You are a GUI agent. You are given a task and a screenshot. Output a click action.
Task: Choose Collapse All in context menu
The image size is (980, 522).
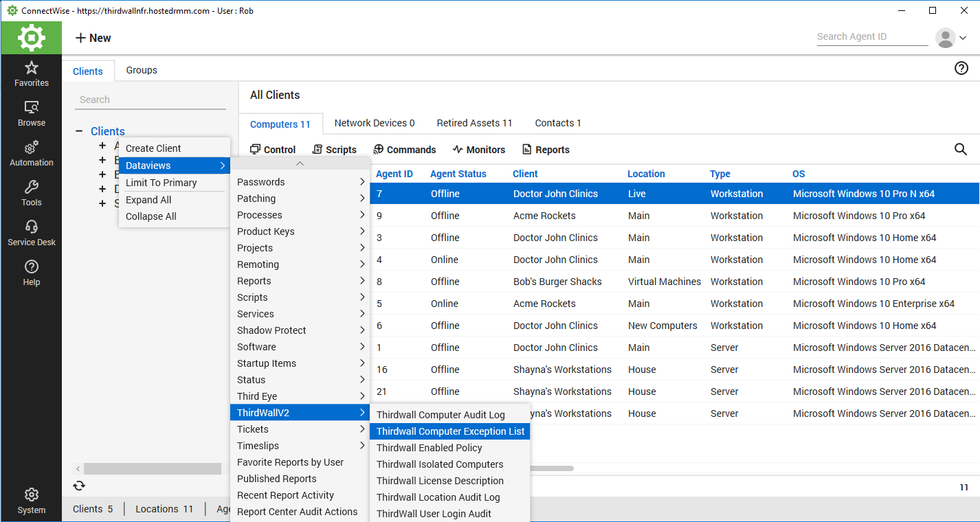pos(175,216)
